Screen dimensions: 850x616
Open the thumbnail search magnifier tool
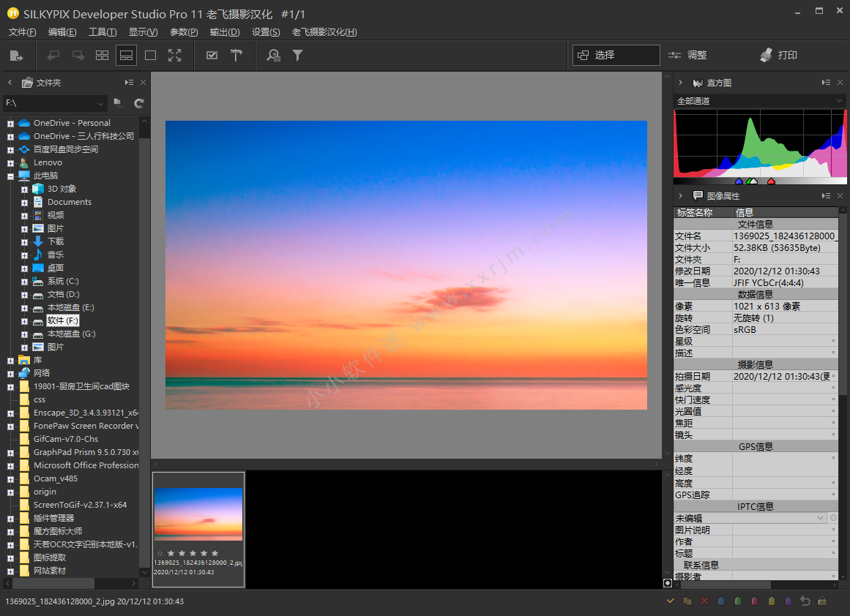pyautogui.click(x=273, y=56)
